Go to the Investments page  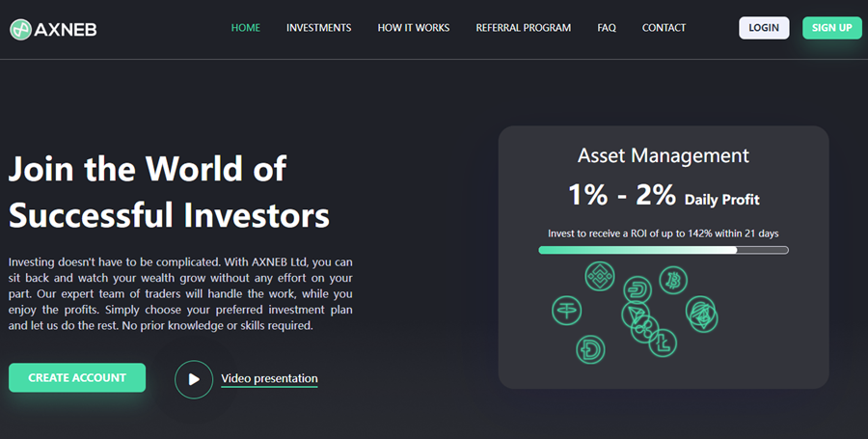[x=319, y=28]
